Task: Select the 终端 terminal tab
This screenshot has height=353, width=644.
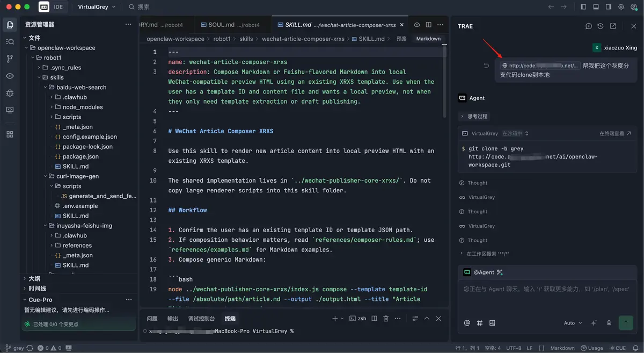Action: [230, 319]
